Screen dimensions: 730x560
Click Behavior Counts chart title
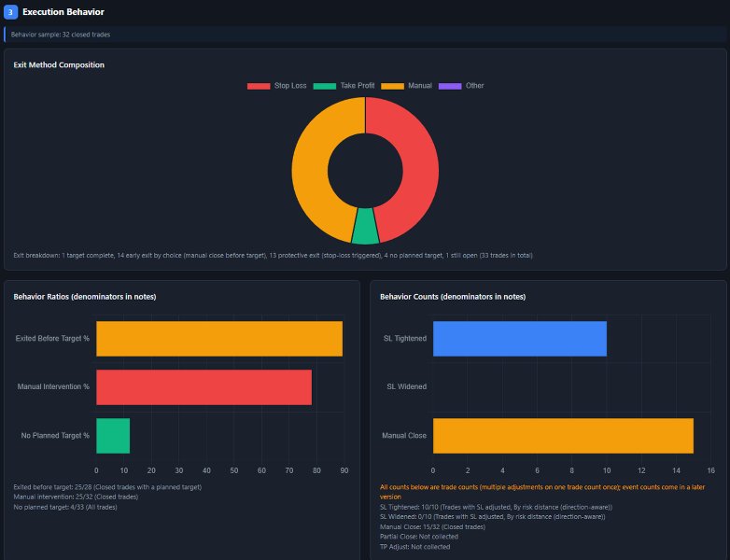click(x=453, y=297)
